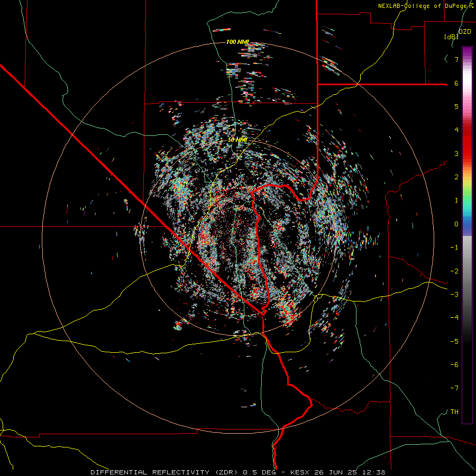Click the Differential Reflectivity caption at bottom
This screenshot has width=476, height=476.
coord(237,472)
